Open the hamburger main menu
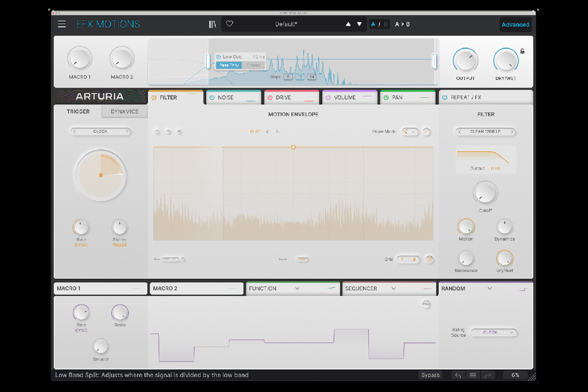588x392 pixels. (x=62, y=24)
